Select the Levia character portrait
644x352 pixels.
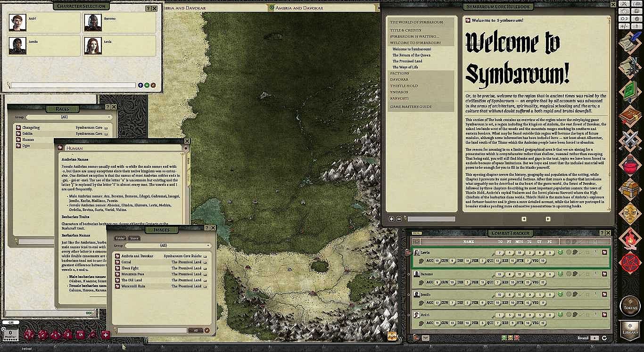click(x=93, y=46)
